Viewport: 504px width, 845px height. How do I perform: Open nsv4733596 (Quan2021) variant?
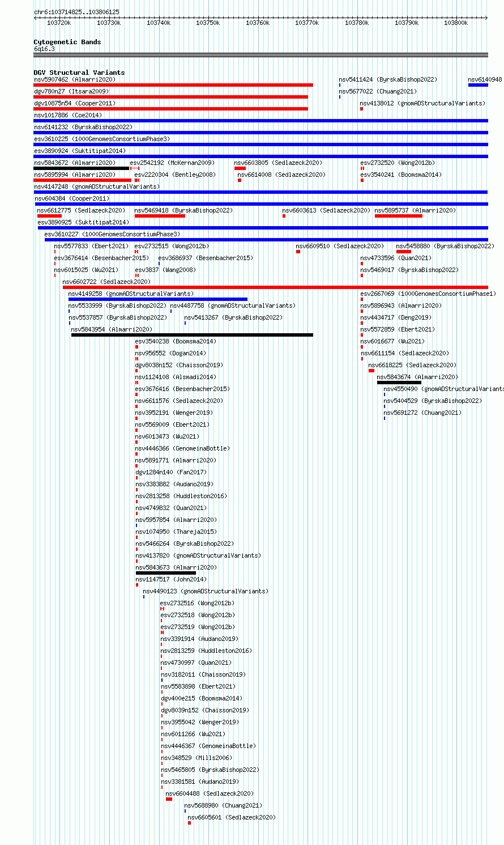pos(396,258)
